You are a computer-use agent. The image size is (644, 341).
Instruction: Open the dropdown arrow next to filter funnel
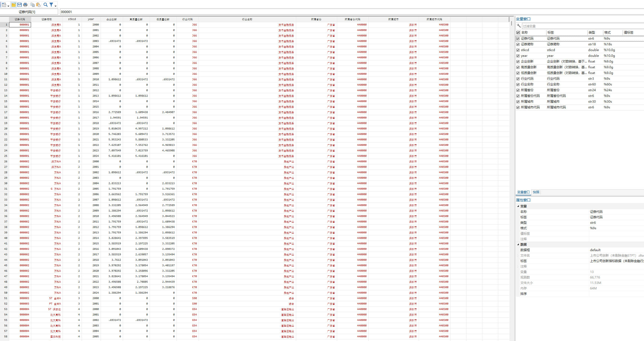pos(56,6)
